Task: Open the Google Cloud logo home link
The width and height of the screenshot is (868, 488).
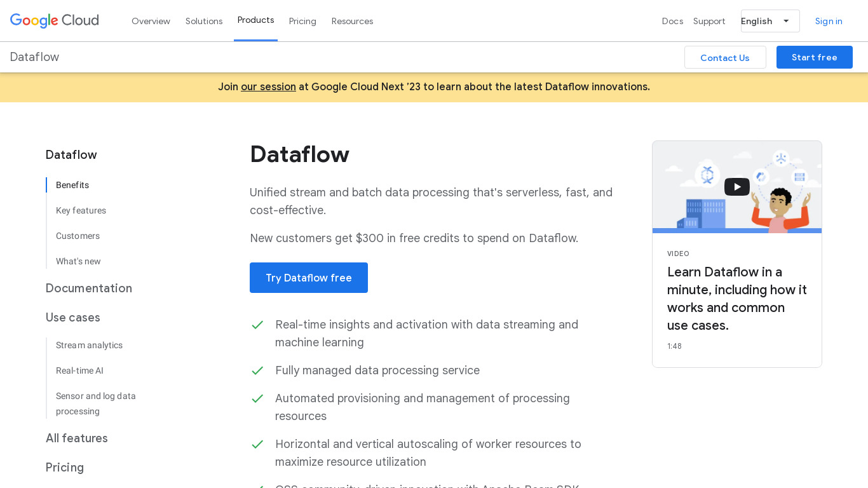Action: click(x=55, y=21)
